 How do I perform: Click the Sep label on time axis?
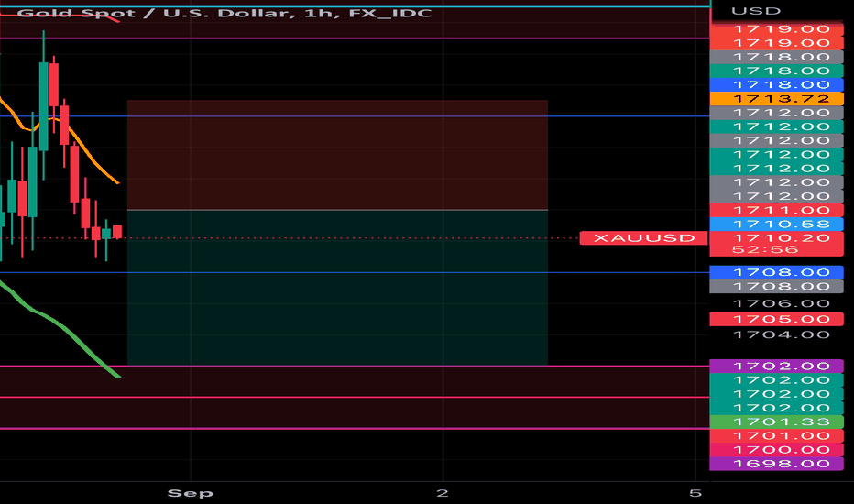coord(190,493)
